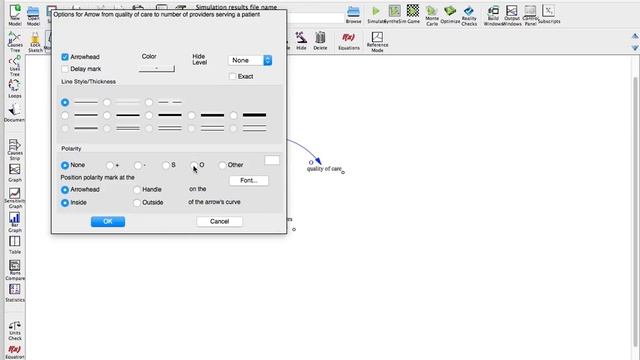Check the Exact hide level checkbox
Image resolution: width=640 pixels, height=360 pixels.
[233, 76]
